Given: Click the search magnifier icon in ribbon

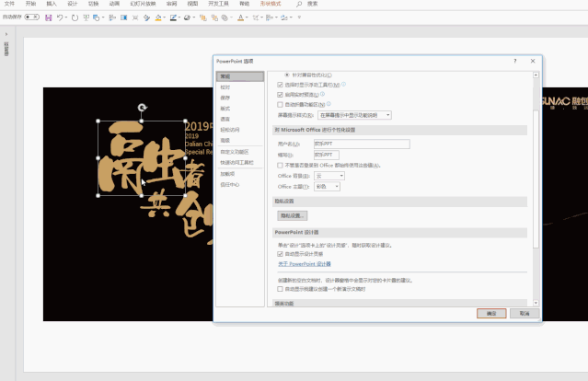Looking at the screenshot, I should click(x=299, y=4).
